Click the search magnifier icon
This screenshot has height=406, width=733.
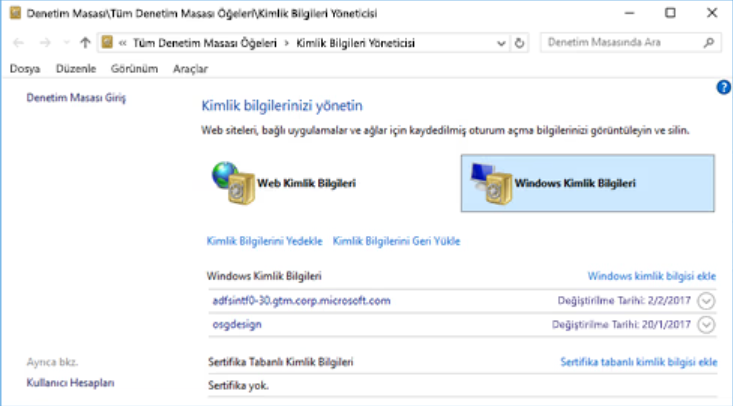click(x=709, y=43)
